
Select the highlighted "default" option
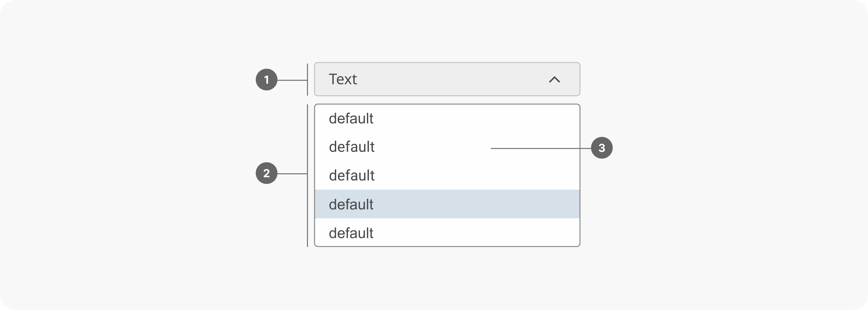[447, 204]
